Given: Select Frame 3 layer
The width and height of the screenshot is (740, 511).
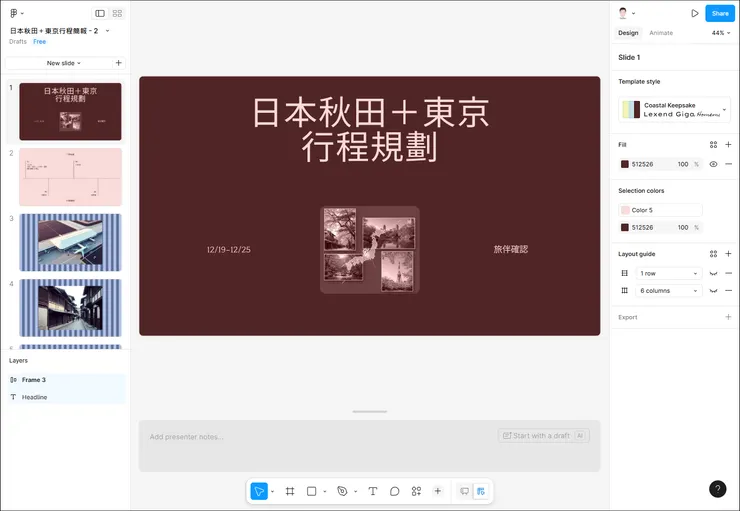Looking at the screenshot, I should coord(66,380).
